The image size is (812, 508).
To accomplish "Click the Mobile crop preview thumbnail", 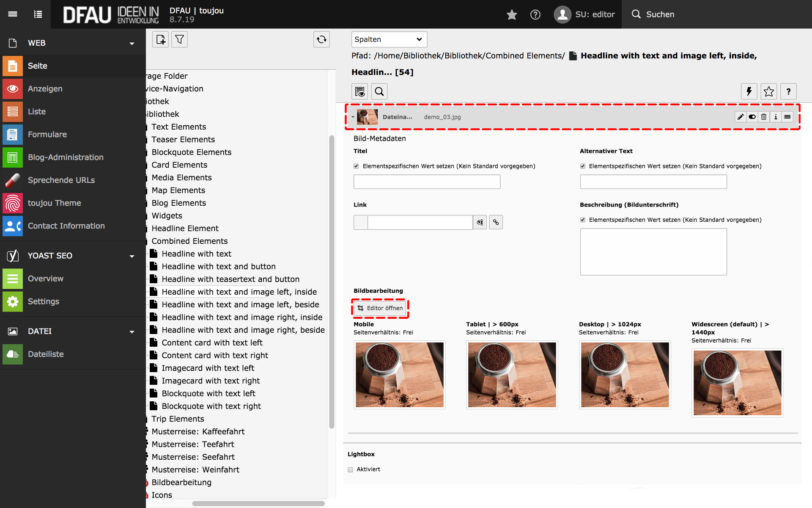I will pos(399,375).
